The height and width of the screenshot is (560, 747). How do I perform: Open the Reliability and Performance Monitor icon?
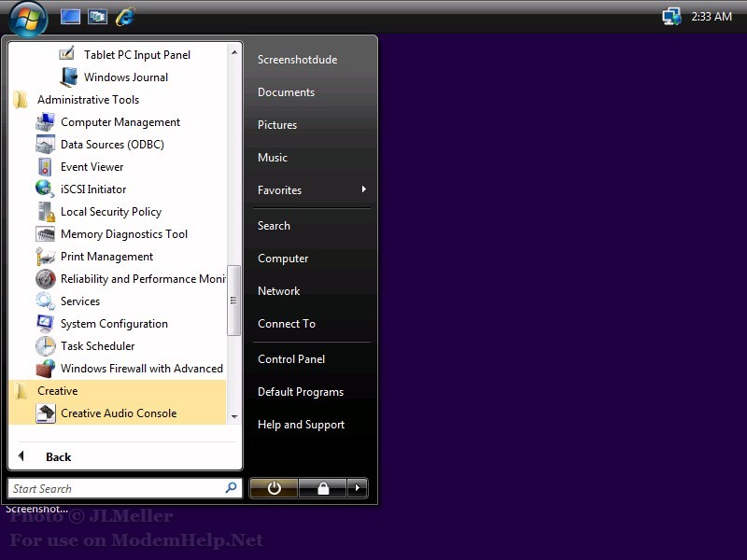pyautogui.click(x=45, y=279)
